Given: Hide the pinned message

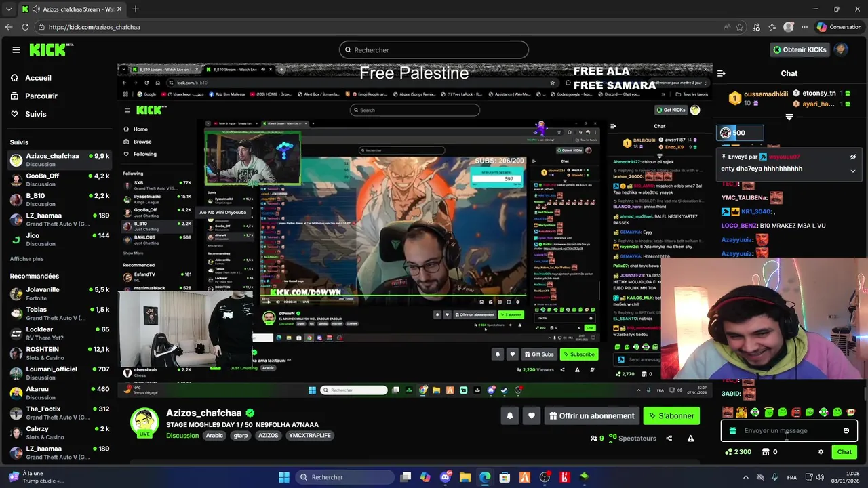Looking at the screenshot, I should point(852,157).
